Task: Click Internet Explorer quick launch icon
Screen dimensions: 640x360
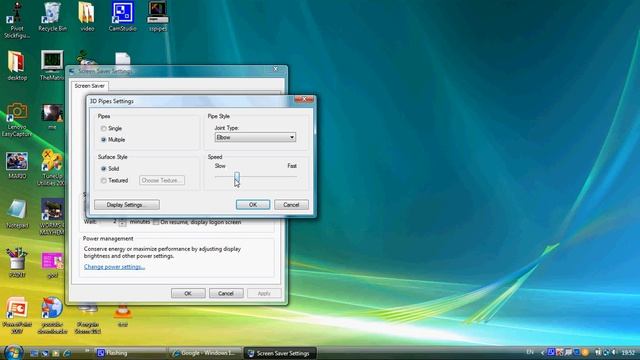Action: (67, 353)
